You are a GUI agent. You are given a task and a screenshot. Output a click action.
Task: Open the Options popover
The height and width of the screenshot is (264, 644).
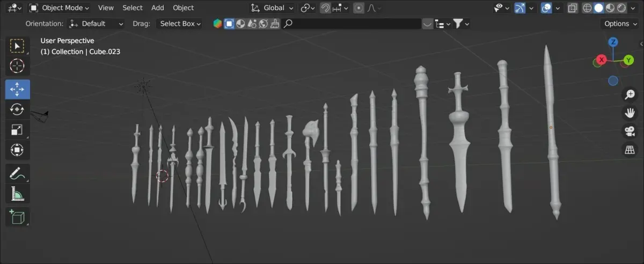click(620, 24)
